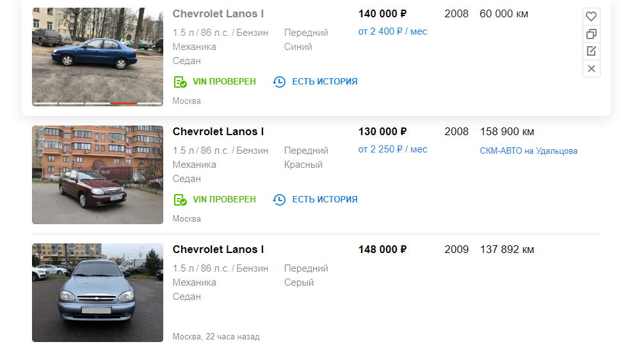The height and width of the screenshot is (351, 644).
Task: Click 'VIN ПРОВЕРЕН' on the blue Lanos
Action: tap(224, 81)
